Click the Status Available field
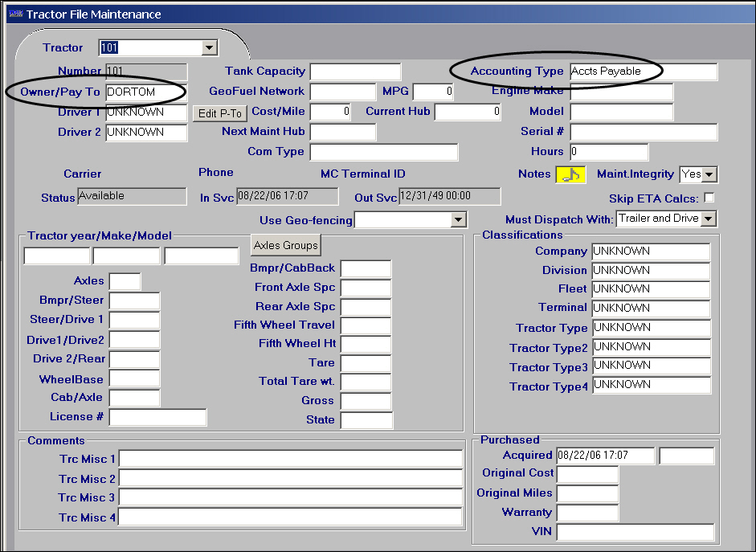Viewport: 756px width, 552px height. tap(132, 196)
